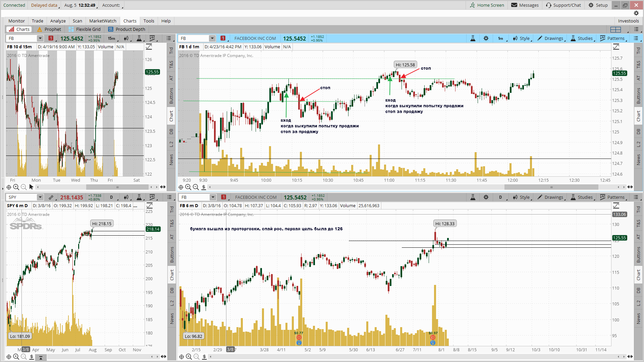Toggle News gadget right of FB daily chart
Image resolution: width=644 pixels, height=362 pixels.
coord(639,318)
